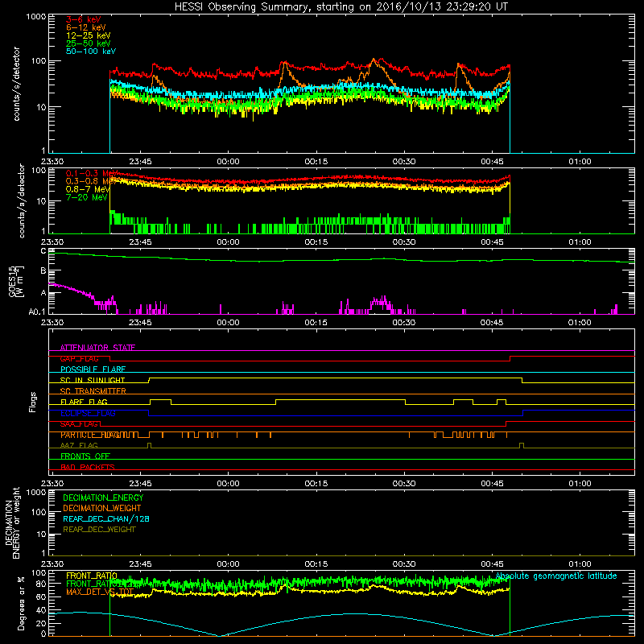Click the yellow FRONT_RATIO legend entry

pos(92,576)
